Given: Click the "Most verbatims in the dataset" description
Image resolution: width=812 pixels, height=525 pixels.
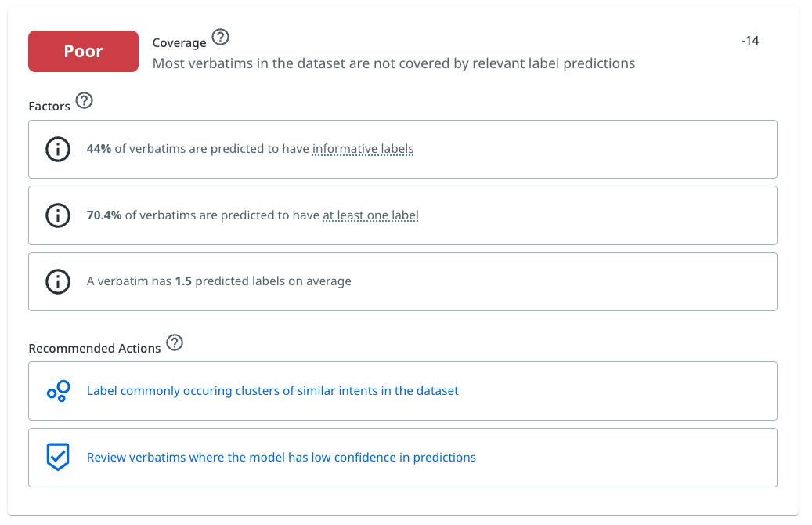Looking at the screenshot, I should [x=393, y=63].
